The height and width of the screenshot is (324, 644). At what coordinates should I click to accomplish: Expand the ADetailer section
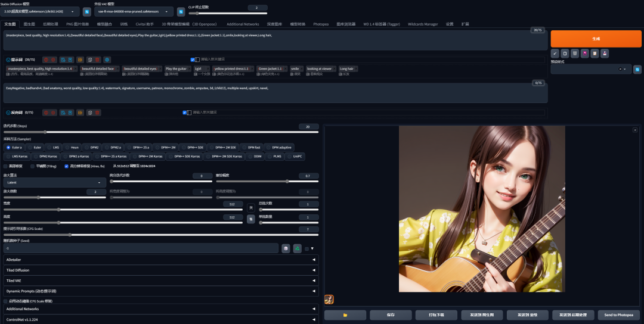pyautogui.click(x=161, y=260)
